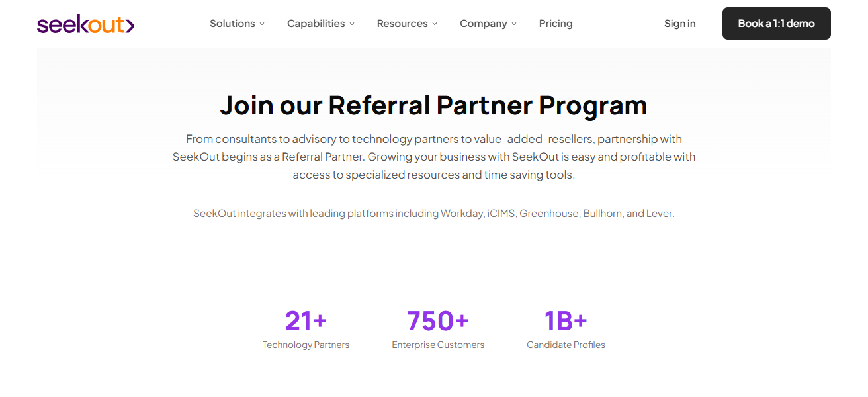Click the 750+ statistic number

437,321
